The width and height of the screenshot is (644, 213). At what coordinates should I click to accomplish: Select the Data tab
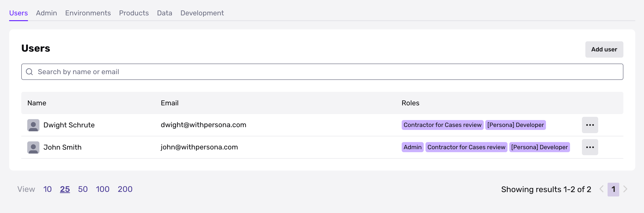click(x=164, y=13)
